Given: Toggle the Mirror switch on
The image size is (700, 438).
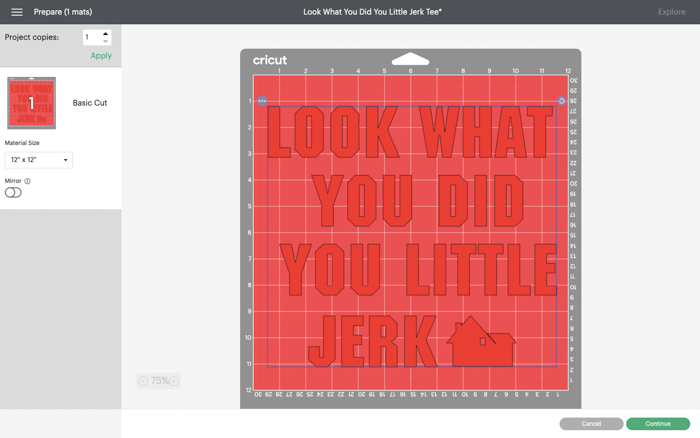Looking at the screenshot, I should [13, 192].
